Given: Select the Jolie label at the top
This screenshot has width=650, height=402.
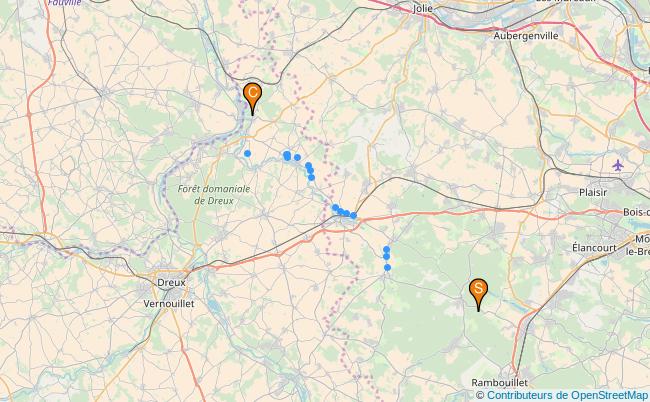Looking at the screenshot, I should coord(422,8).
